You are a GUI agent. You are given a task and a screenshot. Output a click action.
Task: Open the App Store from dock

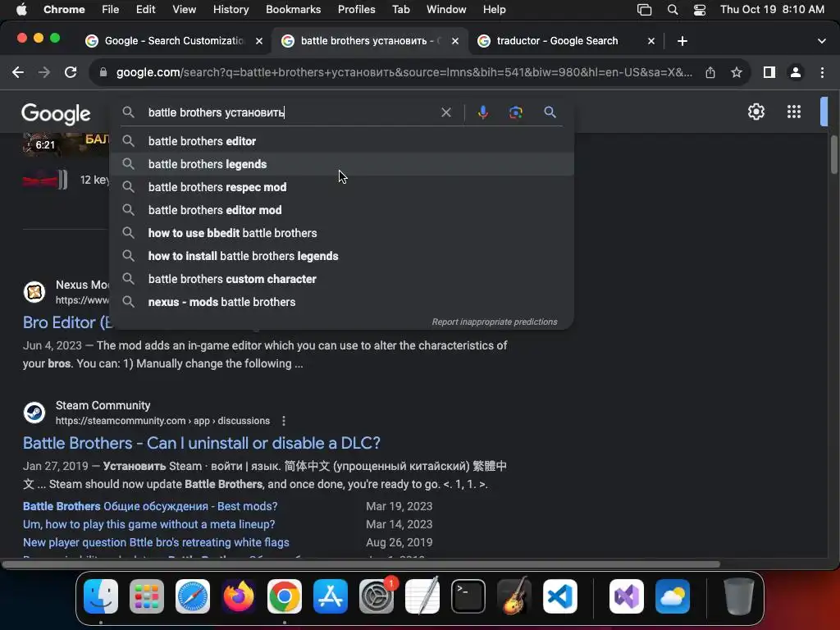click(x=330, y=596)
